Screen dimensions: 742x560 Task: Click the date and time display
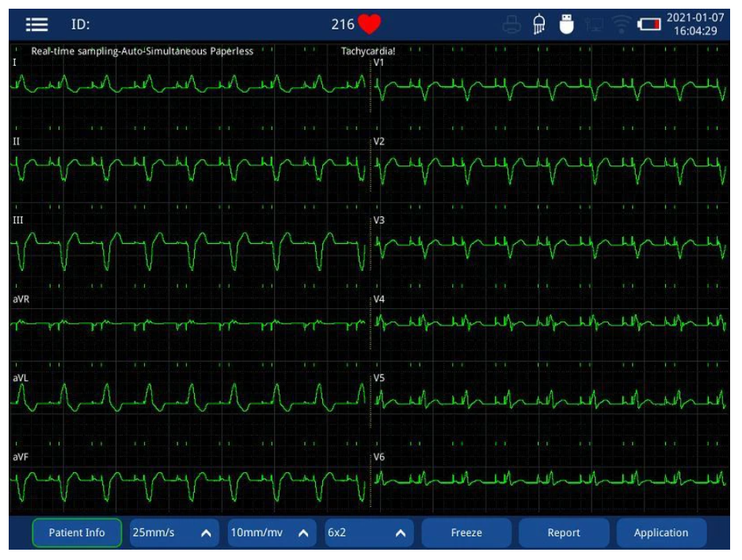click(x=695, y=24)
